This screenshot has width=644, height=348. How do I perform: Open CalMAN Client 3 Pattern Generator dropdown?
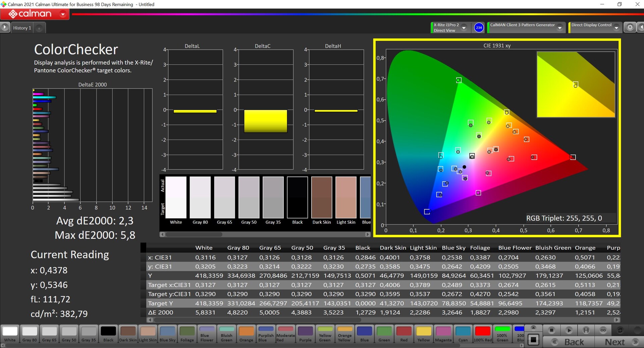click(x=559, y=28)
